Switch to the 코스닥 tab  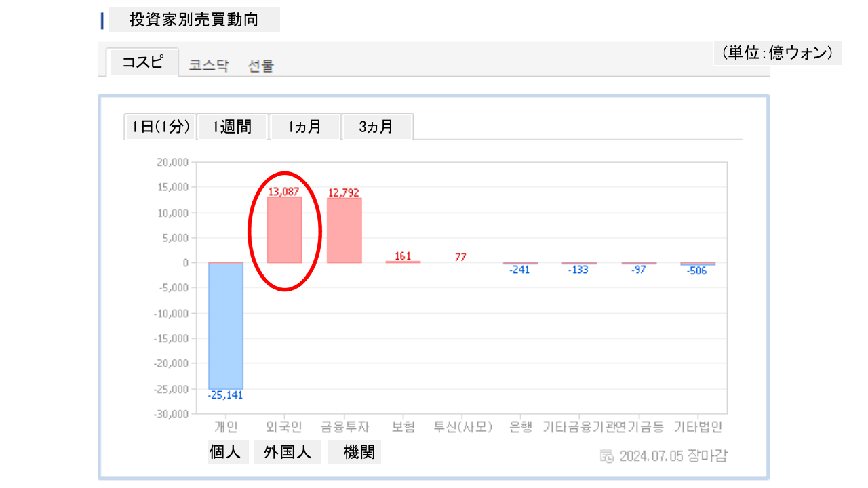[x=209, y=66]
